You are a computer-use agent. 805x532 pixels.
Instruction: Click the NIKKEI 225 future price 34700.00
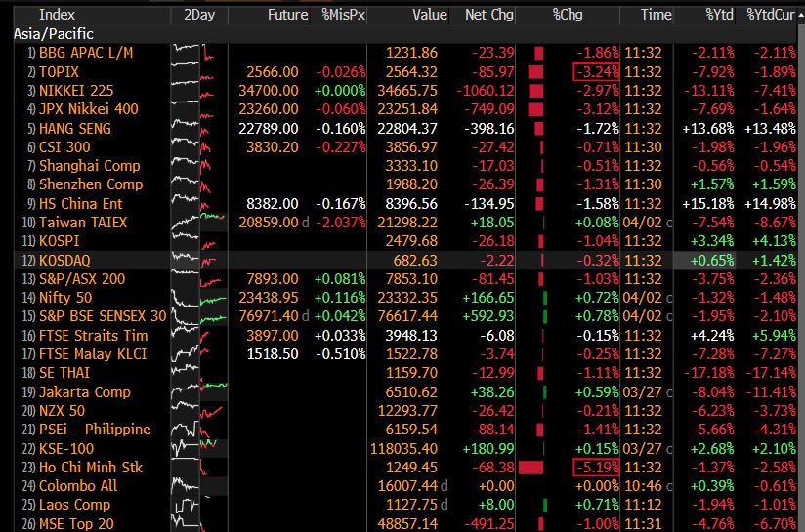[x=268, y=91]
